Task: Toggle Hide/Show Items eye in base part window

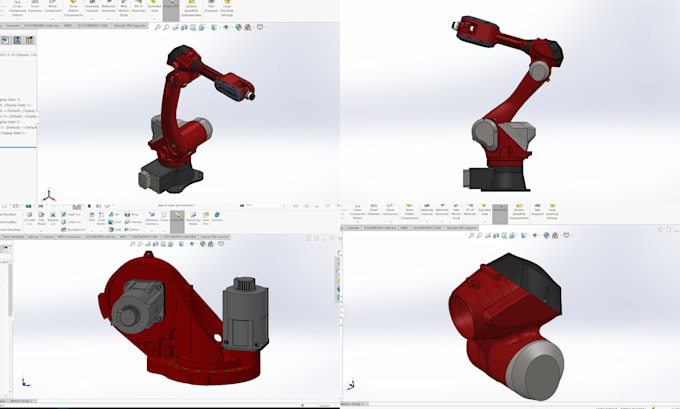Action: 192,244
